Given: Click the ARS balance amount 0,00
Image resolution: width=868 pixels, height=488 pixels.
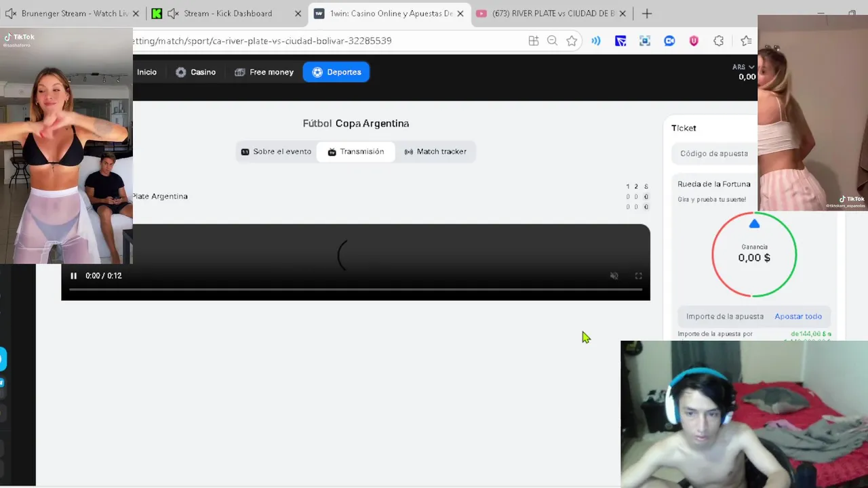Looking at the screenshot, I should (x=747, y=77).
